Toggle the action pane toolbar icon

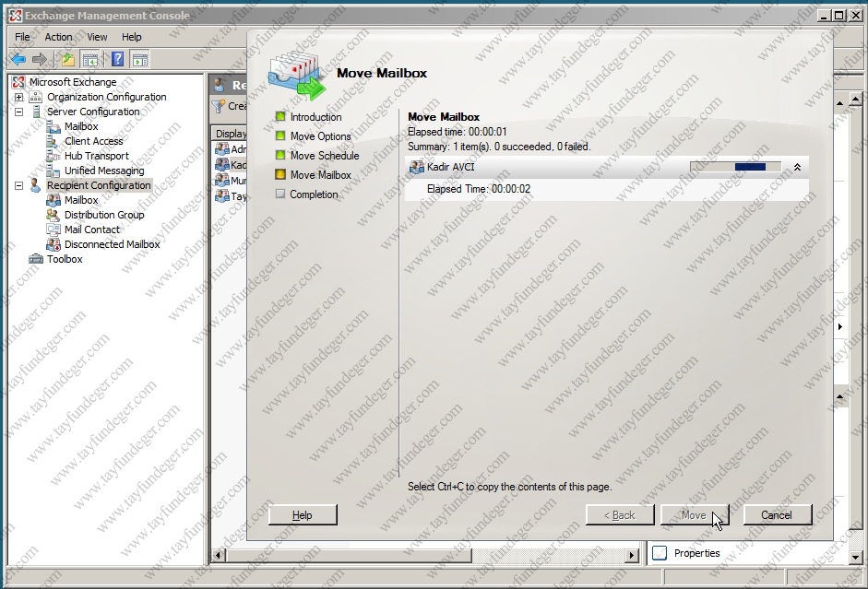tap(140, 59)
